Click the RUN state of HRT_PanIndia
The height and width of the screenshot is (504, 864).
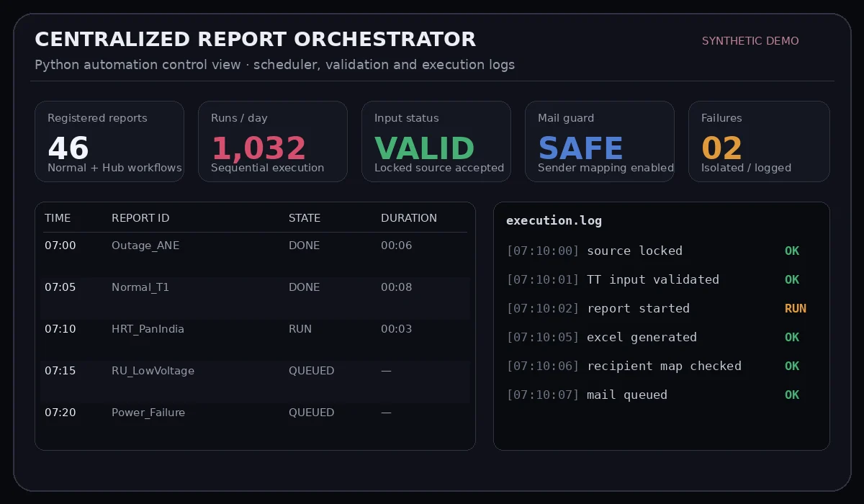click(300, 329)
